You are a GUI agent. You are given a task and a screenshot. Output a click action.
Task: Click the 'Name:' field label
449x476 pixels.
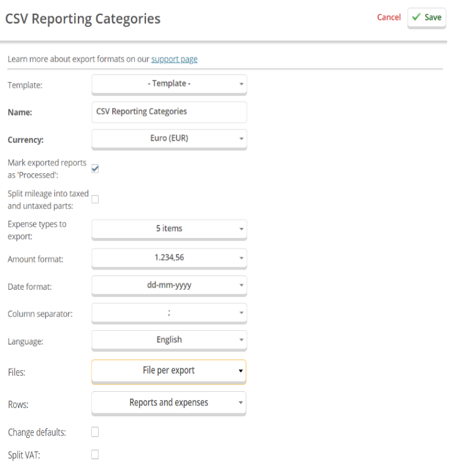(20, 112)
